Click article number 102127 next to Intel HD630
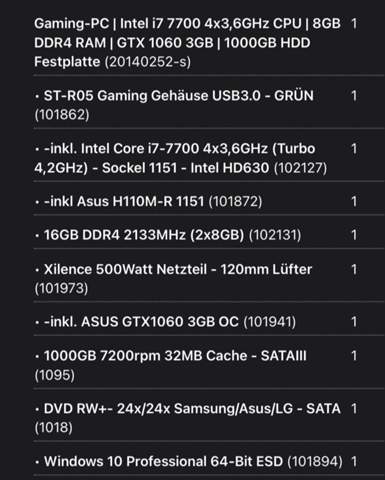Image resolution: width=385 pixels, height=480 pixels. click(300, 168)
